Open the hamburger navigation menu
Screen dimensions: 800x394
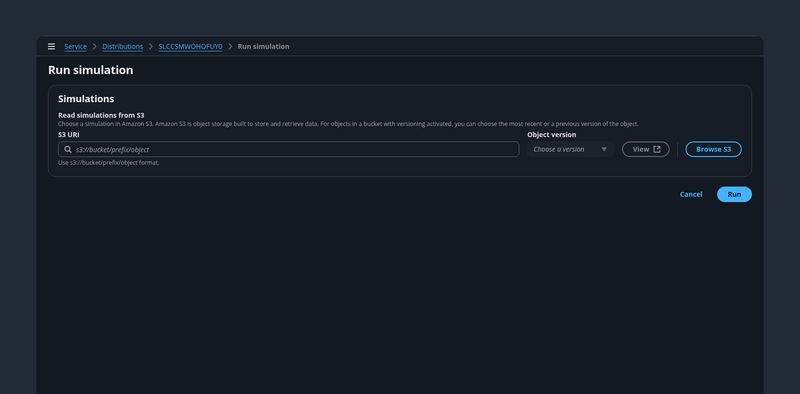point(51,46)
